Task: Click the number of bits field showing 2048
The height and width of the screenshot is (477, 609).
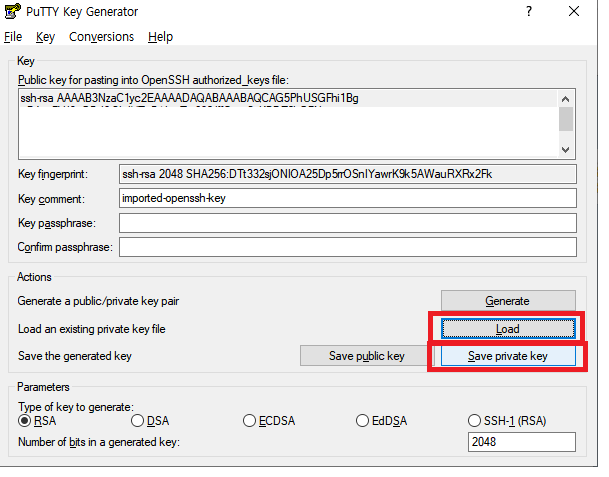Action: pos(522,442)
